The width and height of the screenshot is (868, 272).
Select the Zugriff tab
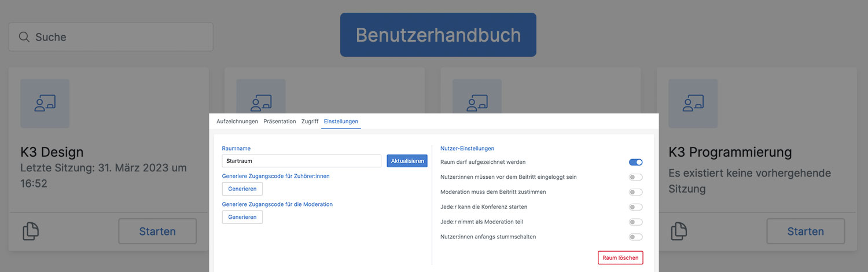310,122
